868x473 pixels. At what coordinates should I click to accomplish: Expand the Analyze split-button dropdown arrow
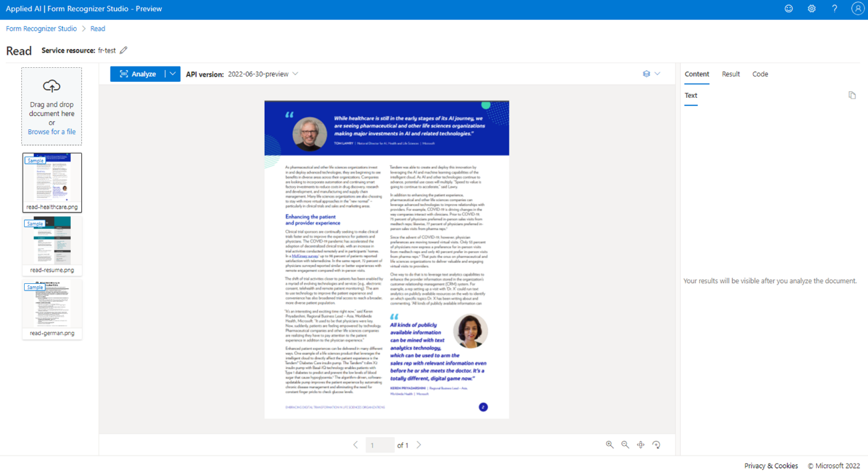[172, 74]
